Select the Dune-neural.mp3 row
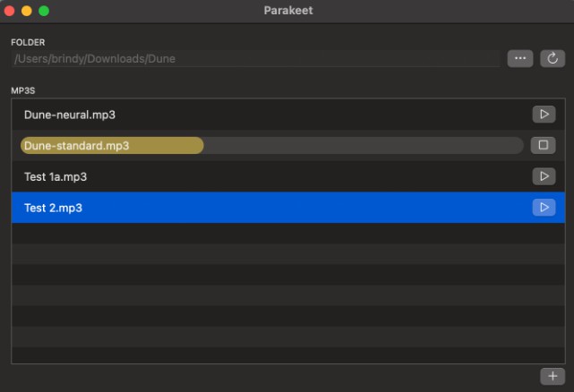This screenshot has width=574, height=392. [269, 115]
